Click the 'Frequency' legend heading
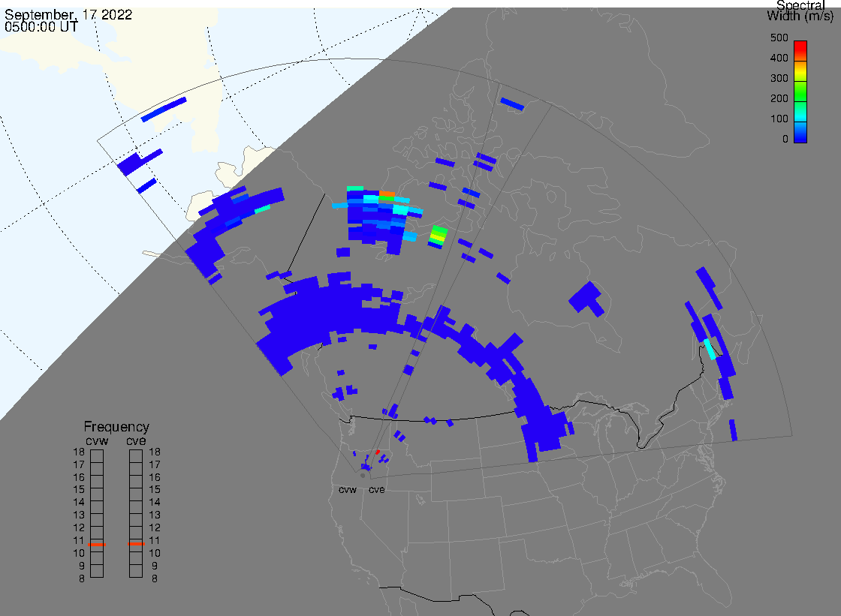The width and height of the screenshot is (841, 616). point(116,427)
